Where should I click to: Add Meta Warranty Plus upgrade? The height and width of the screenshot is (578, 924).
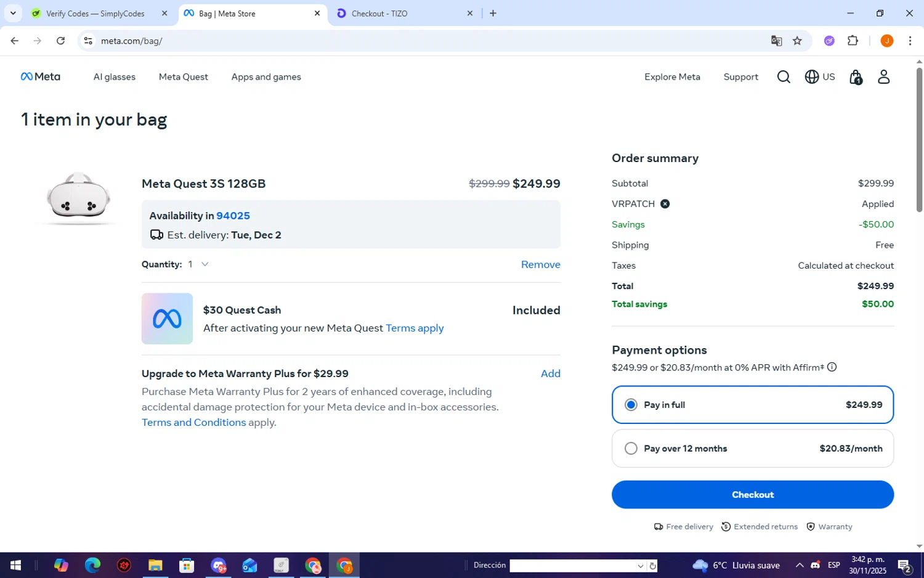point(550,373)
